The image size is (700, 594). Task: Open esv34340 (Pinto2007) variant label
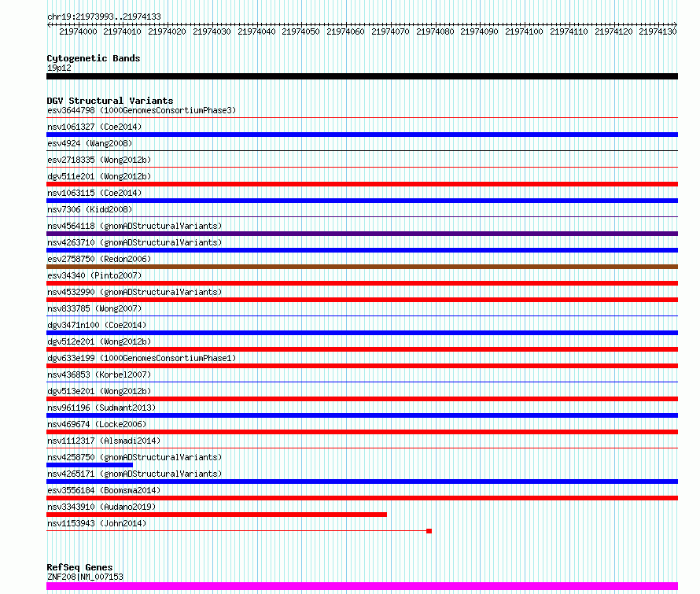(94, 275)
